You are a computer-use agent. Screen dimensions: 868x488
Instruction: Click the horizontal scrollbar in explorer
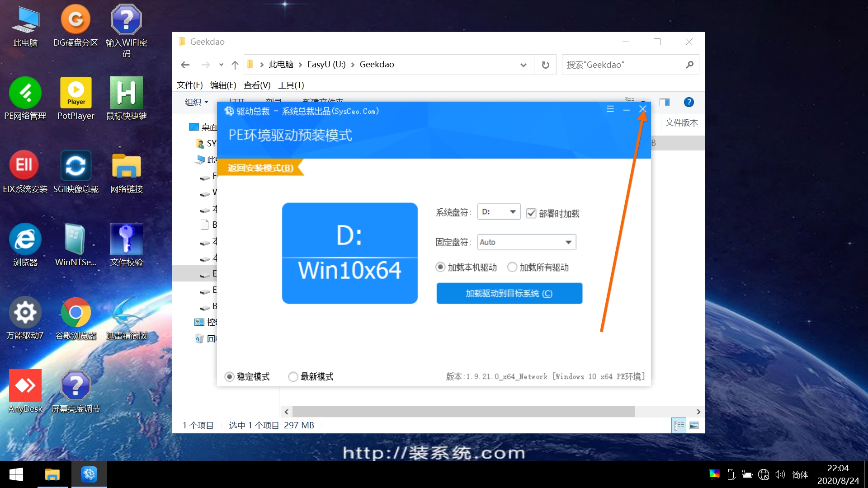[463, 412]
